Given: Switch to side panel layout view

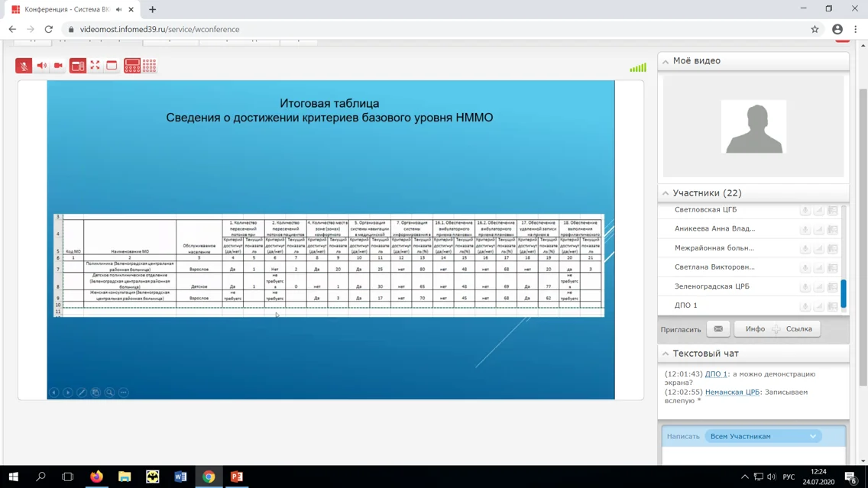Looking at the screenshot, I should pos(78,66).
